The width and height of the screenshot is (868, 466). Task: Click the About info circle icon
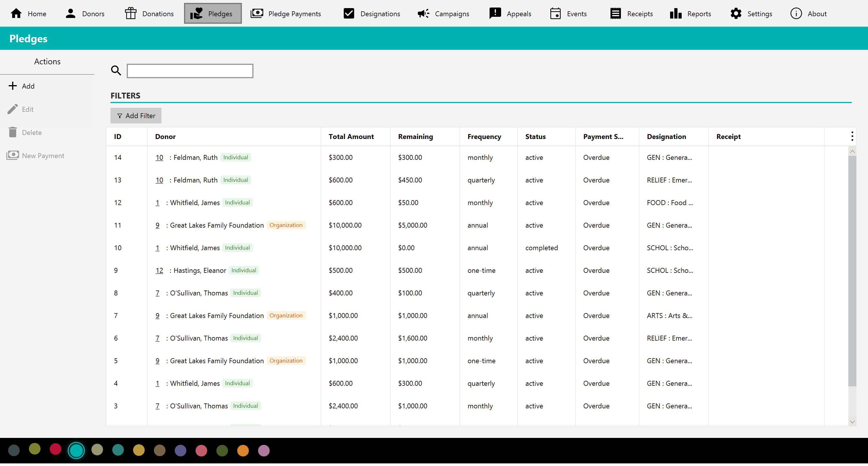[x=796, y=14]
